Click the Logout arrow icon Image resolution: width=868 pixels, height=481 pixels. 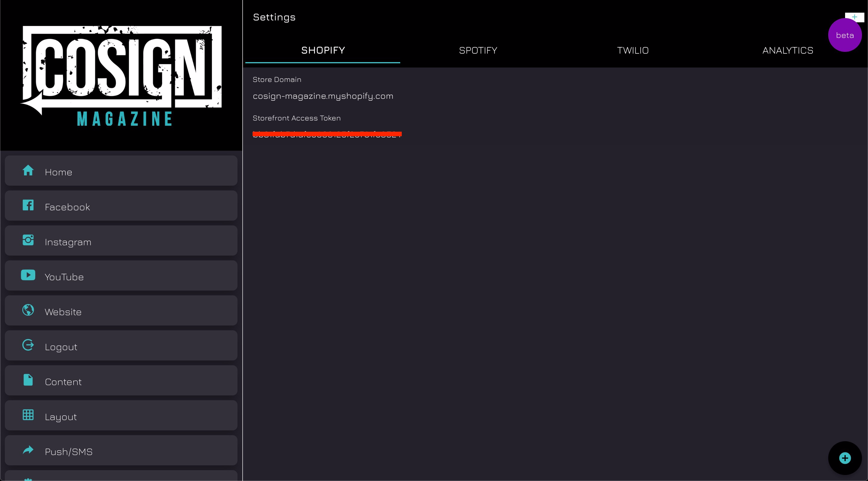pyautogui.click(x=28, y=345)
